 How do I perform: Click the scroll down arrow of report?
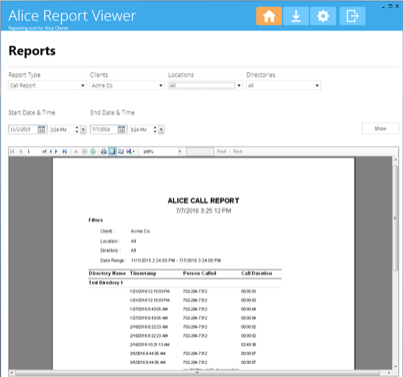[395, 366]
